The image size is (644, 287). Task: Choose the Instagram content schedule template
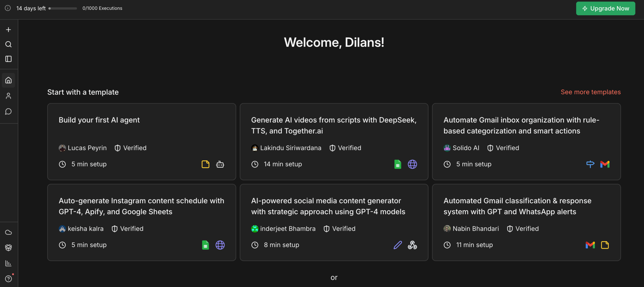[x=142, y=222]
